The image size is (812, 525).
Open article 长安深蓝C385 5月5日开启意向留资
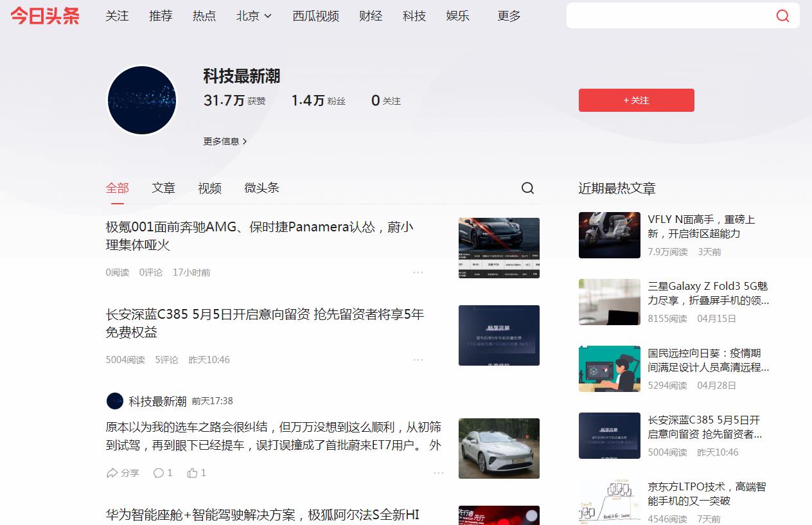[x=265, y=323]
